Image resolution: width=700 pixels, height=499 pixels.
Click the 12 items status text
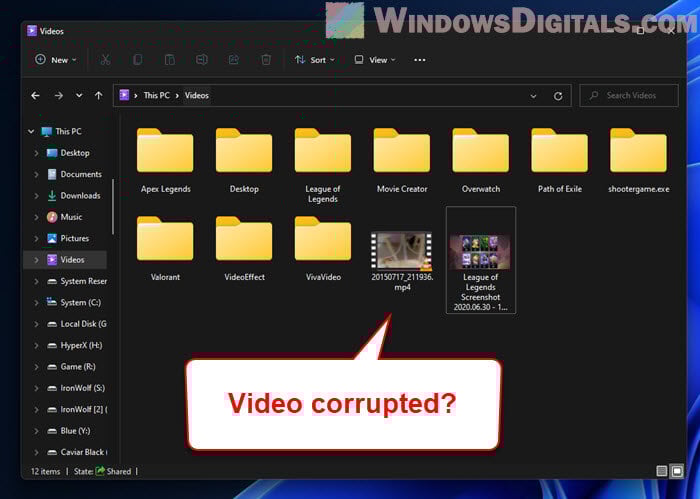point(45,471)
